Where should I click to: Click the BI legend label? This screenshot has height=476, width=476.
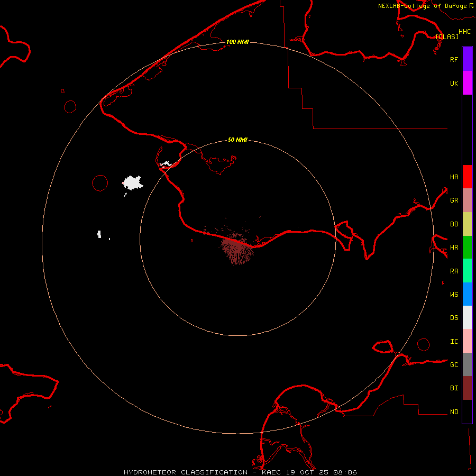coord(454,388)
